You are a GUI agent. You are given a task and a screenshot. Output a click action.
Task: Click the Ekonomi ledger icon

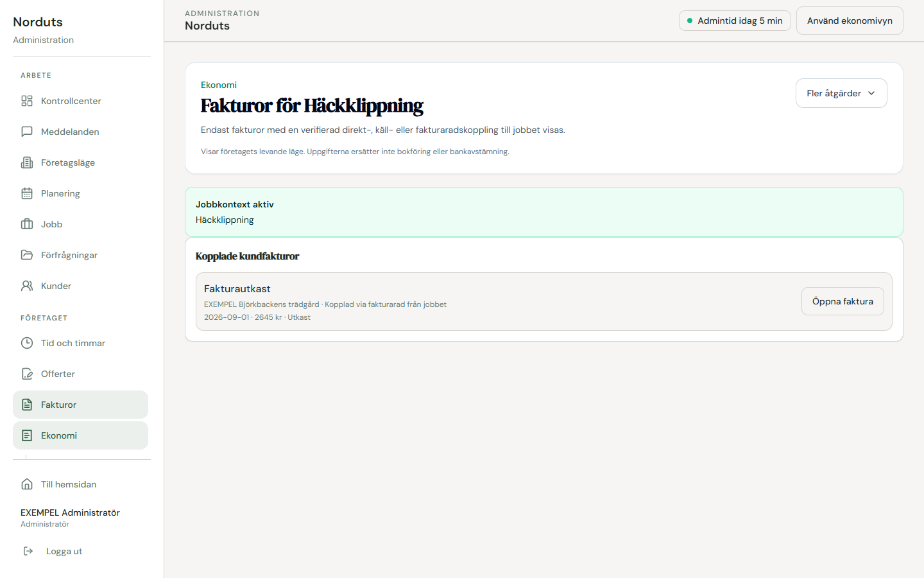[27, 435]
